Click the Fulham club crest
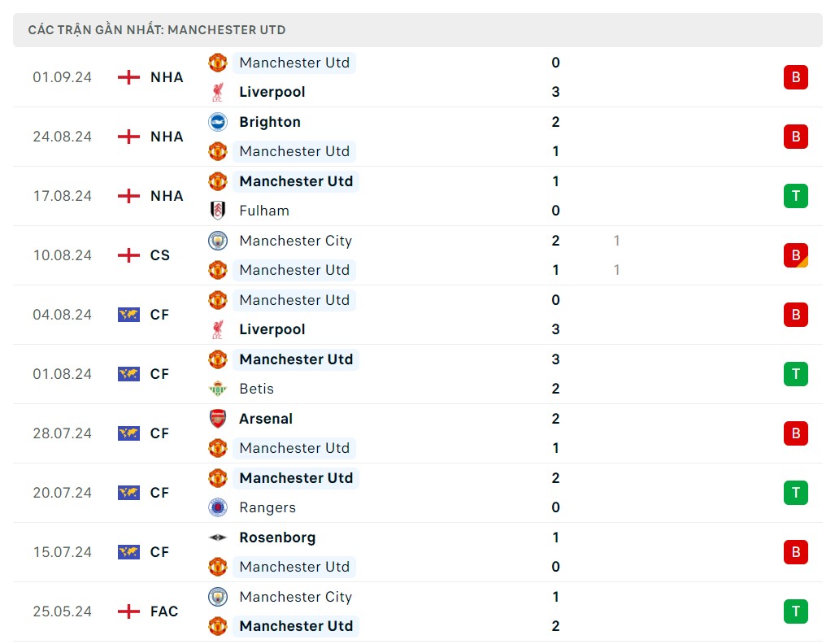Viewport: 835px width, 644px height. (x=217, y=211)
